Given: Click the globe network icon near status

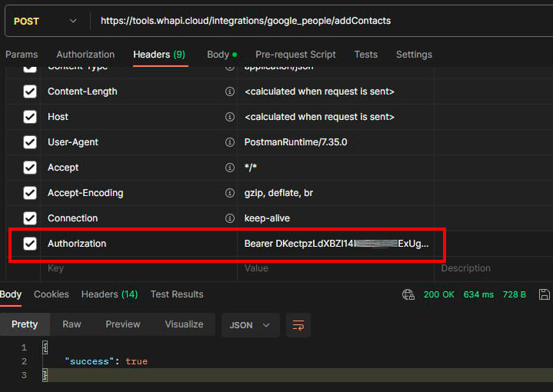Looking at the screenshot, I should 408,294.
